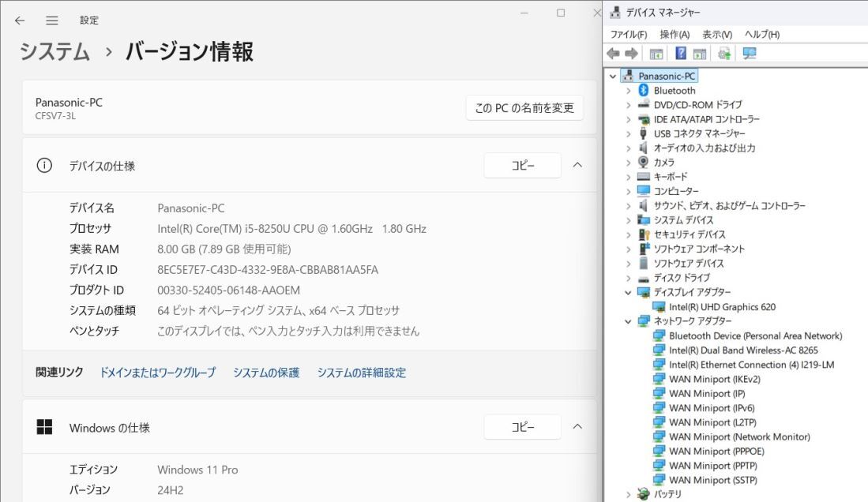
Task: Click the Intel(R) UHD Graphics 620 adapter icon
Action: point(659,306)
